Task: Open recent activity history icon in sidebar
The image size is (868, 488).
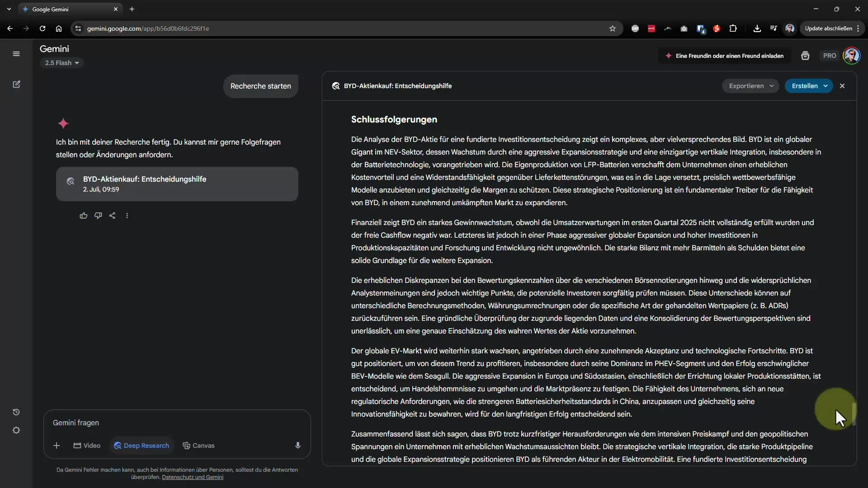Action: click(x=16, y=412)
